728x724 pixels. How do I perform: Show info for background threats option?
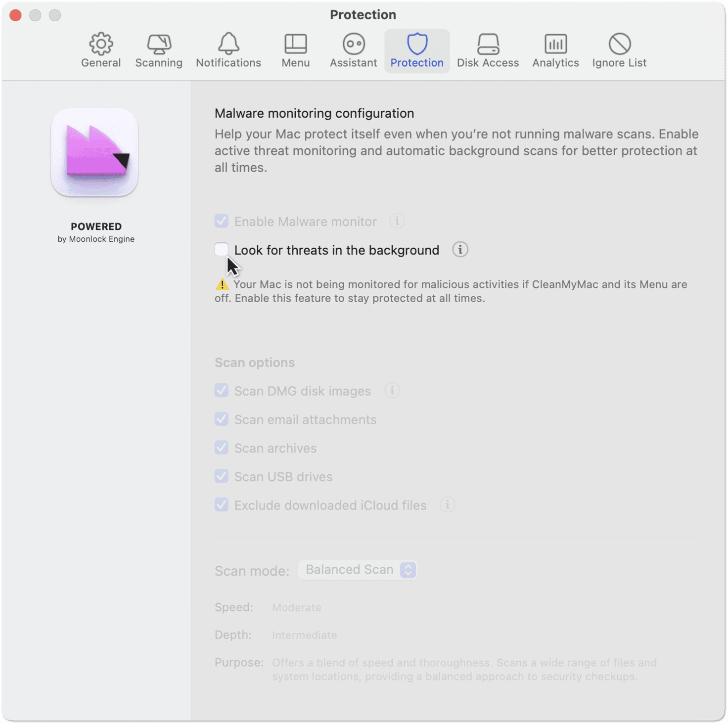coord(460,249)
